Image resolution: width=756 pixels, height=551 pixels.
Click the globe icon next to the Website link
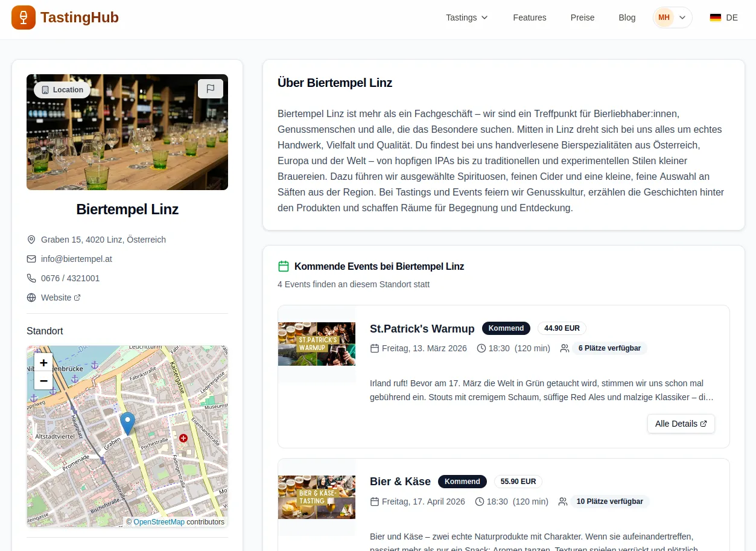point(31,298)
